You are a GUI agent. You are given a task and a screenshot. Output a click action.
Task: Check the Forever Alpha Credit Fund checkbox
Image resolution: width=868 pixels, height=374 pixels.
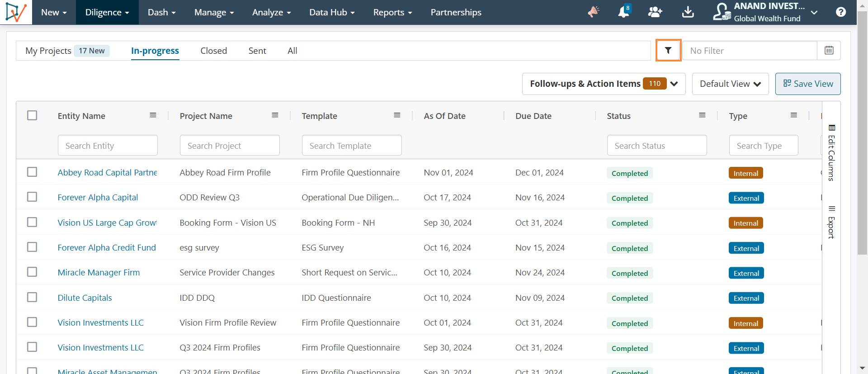coord(32,247)
